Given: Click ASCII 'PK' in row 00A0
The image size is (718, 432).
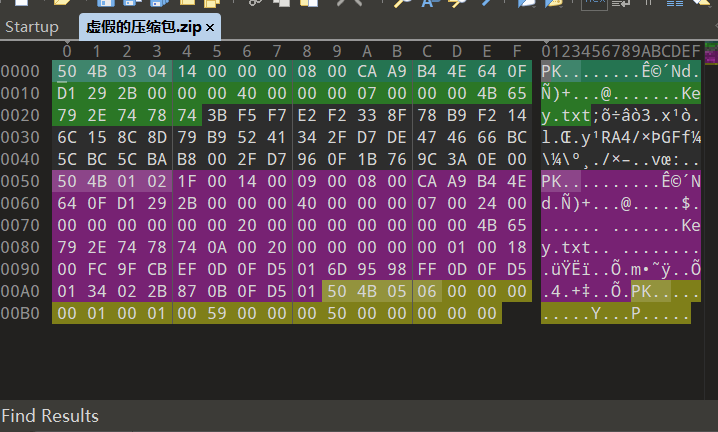Looking at the screenshot, I should click(x=641, y=291).
